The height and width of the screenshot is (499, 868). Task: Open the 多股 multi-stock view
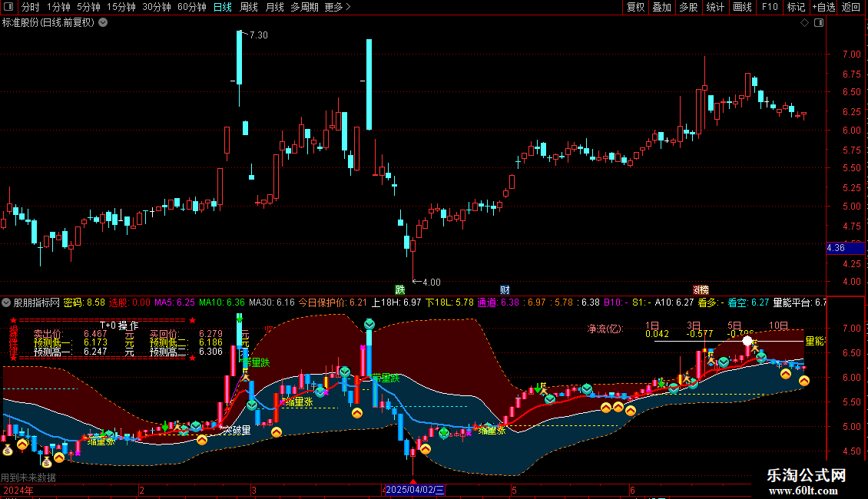(688, 7)
